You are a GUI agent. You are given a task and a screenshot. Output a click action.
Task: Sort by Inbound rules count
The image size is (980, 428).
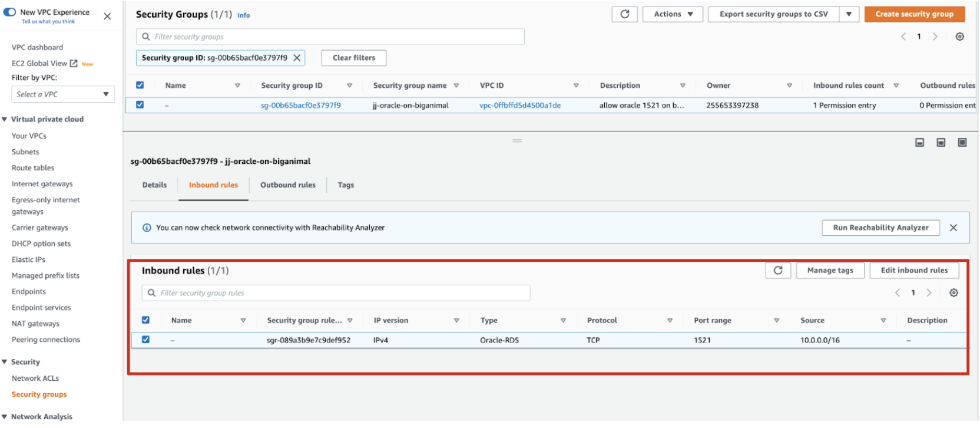(896, 85)
